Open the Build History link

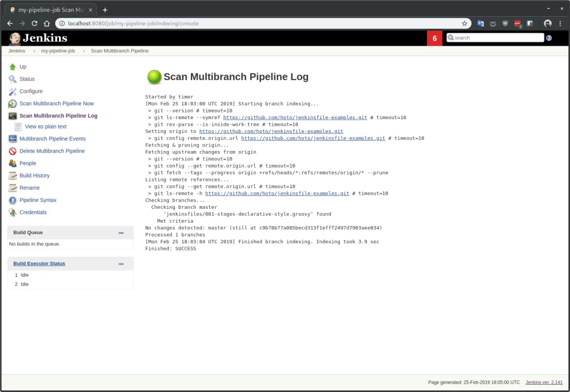coord(35,175)
